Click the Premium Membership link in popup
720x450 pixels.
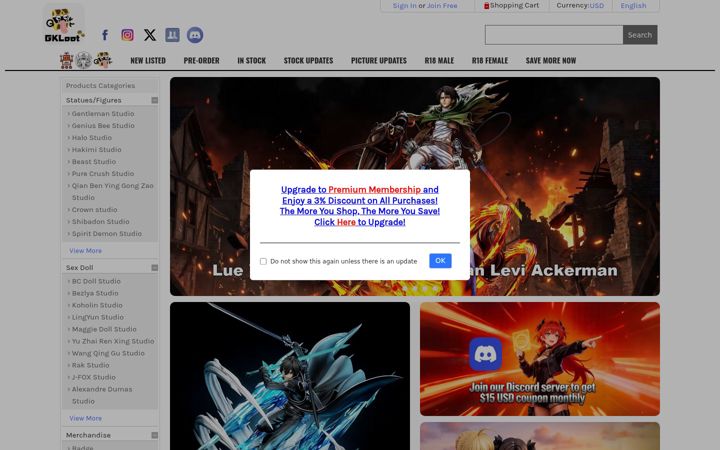[x=374, y=190]
